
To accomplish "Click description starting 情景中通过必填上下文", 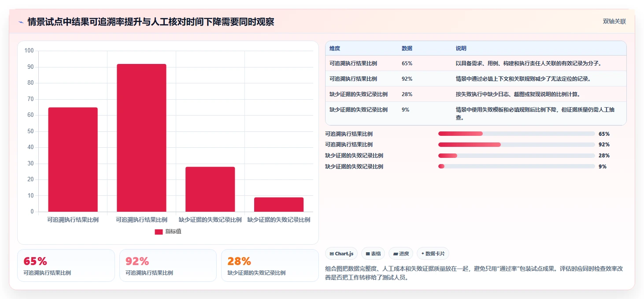I will (523, 79).
